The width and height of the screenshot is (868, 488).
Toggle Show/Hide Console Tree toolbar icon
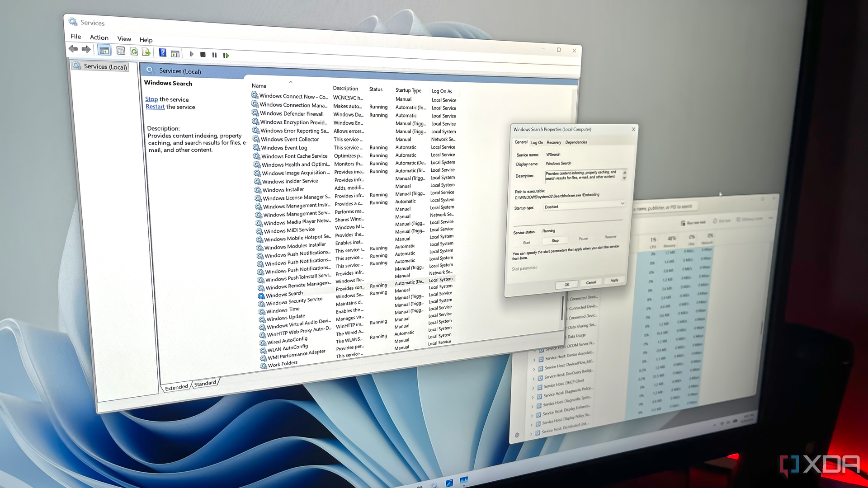pyautogui.click(x=104, y=50)
